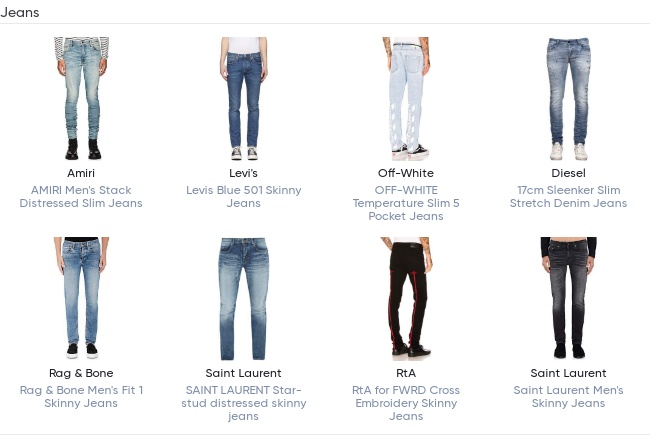This screenshot has width=650, height=435.
Task: Open the Rag & Bone jeans picture
Action: 81,298
